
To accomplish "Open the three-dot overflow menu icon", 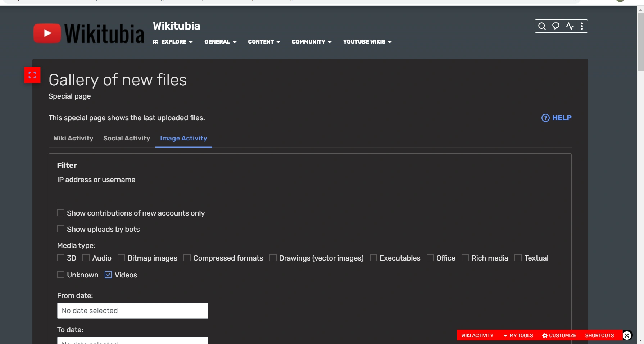I will [582, 26].
